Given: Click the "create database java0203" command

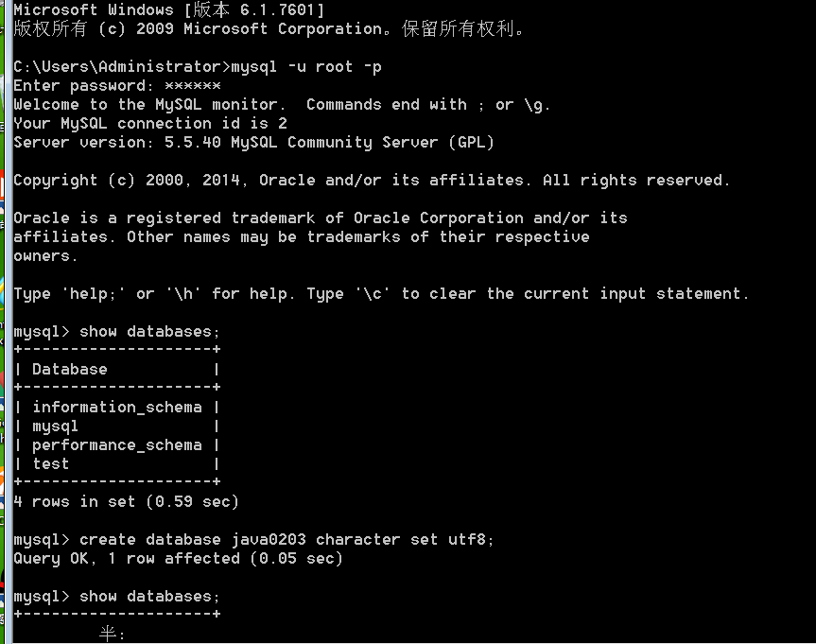Looking at the screenshot, I should [286, 539].
